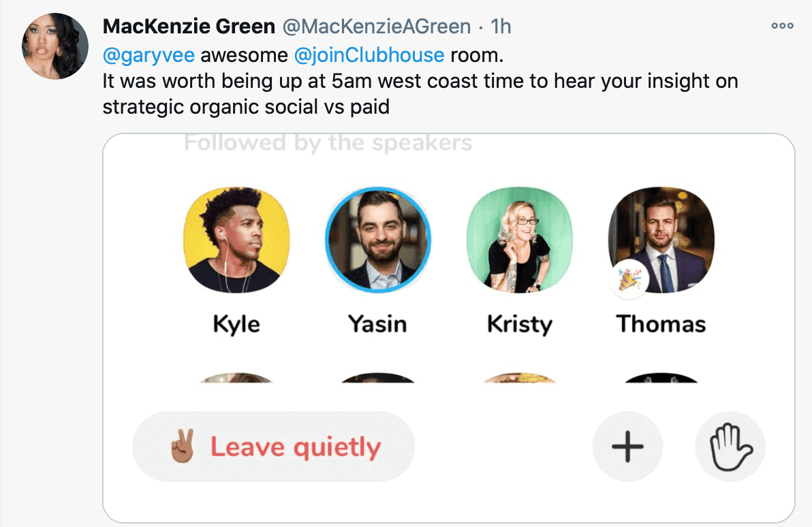
Task: Click the Followed by the speakers heading
Action: 328,142
